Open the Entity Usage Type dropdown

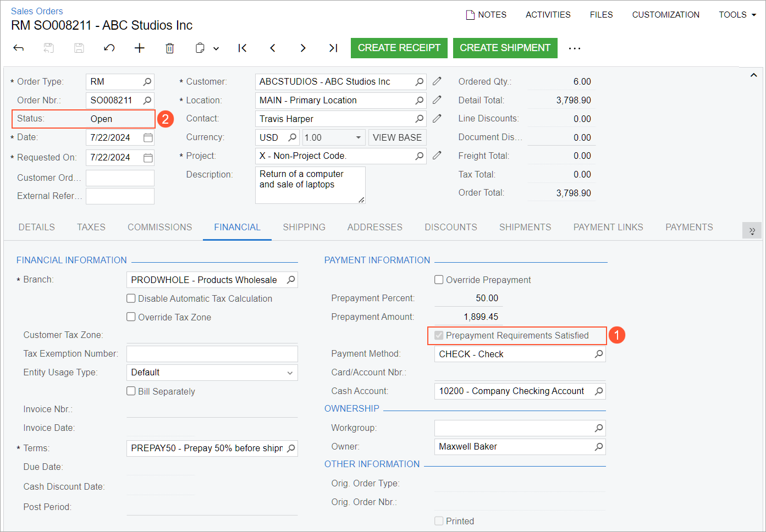[x=290, y=373]
